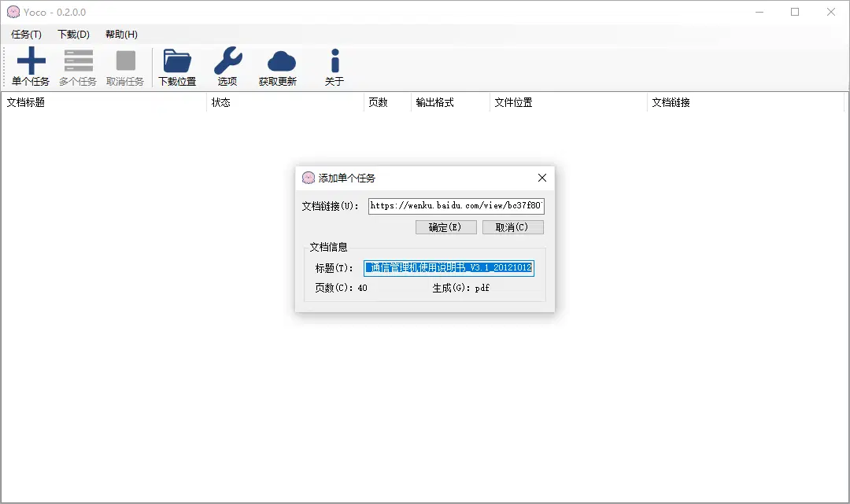Open the 任务(T) menu

26,34
